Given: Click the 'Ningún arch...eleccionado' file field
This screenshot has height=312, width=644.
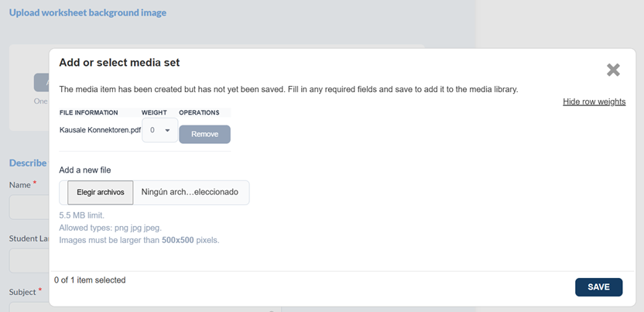Looking at the screenshot, I should coord(190,192).
